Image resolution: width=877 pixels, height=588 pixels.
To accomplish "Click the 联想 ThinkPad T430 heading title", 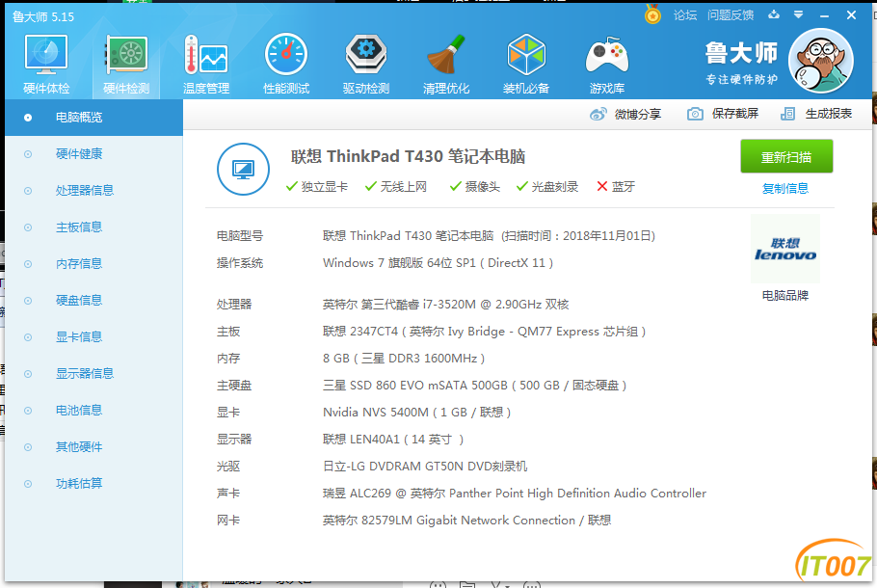I will tap(408, 157).
